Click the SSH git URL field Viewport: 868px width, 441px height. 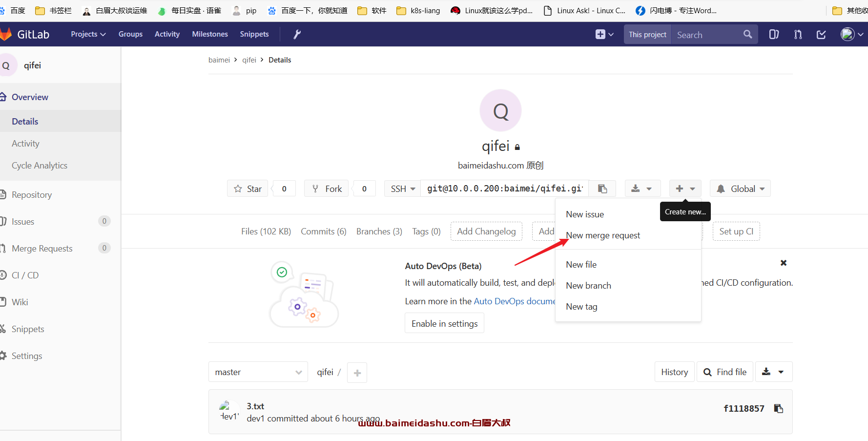click(505, 189)
